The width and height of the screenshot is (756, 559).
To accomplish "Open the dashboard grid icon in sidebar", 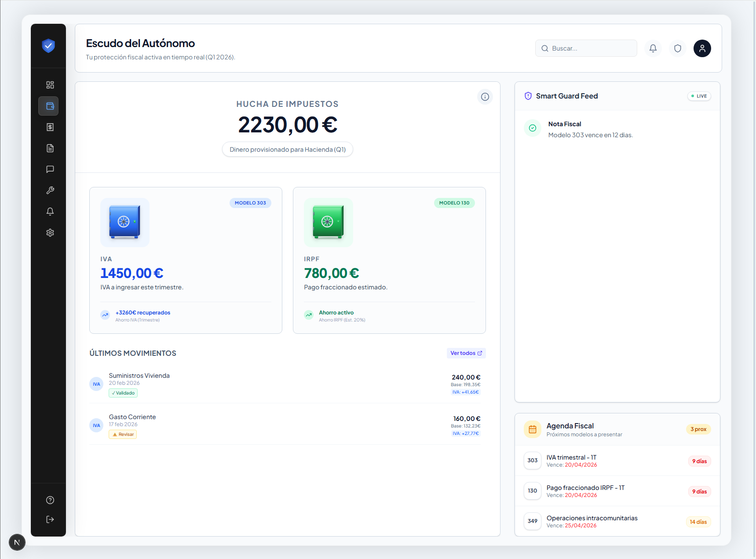I will click(50, 85).
